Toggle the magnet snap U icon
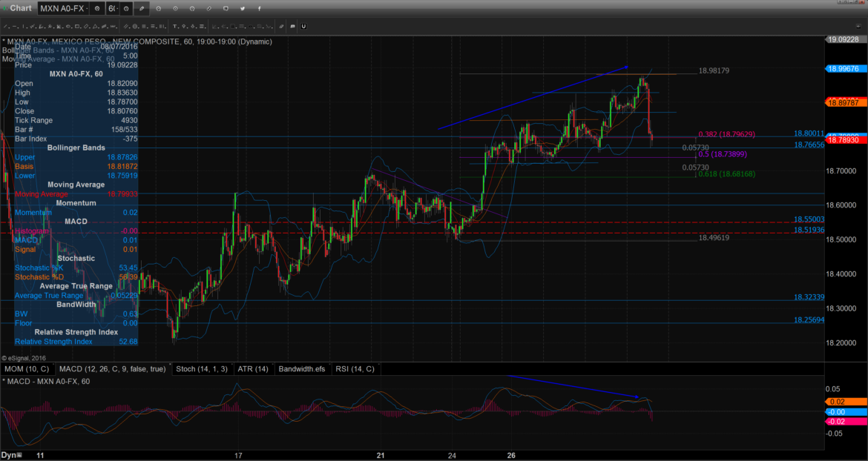Viewport: 868px width, 461px height. [x=303, y=27]
